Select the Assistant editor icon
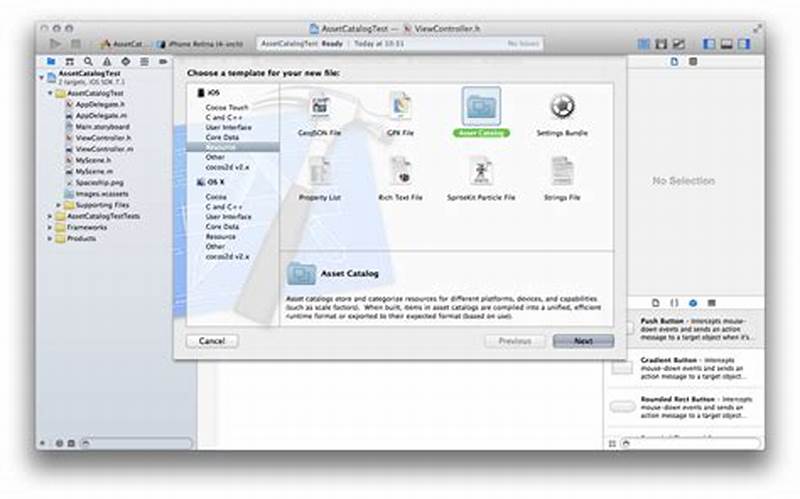 661,44
